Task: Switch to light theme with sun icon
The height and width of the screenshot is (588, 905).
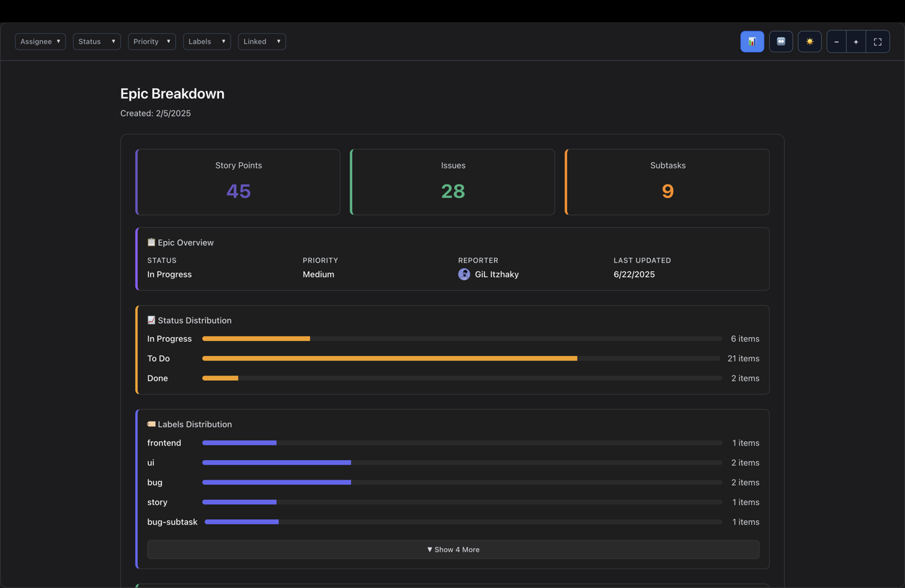Action: click(810, 42)
